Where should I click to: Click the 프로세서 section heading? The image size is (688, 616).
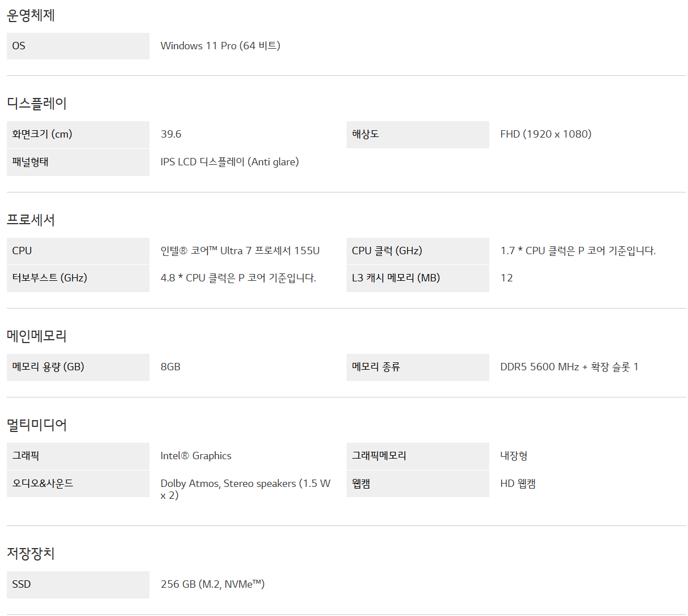click(31, 220)
